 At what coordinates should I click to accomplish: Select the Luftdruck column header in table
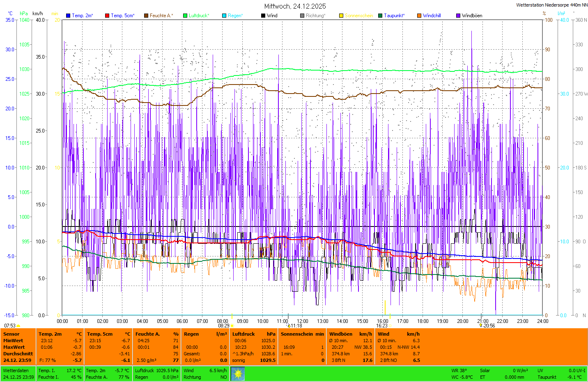tap(243, 334)
